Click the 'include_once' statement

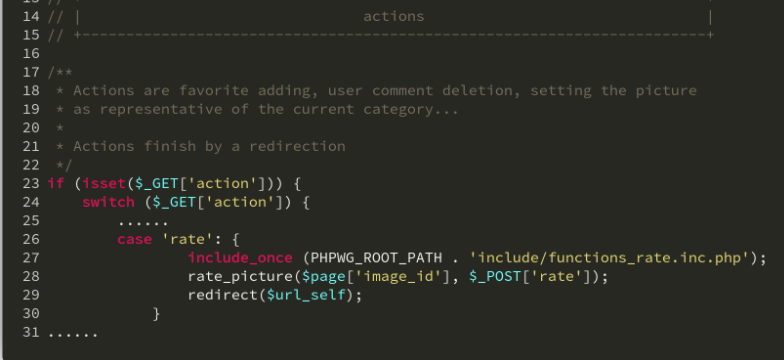click(240, 258)
